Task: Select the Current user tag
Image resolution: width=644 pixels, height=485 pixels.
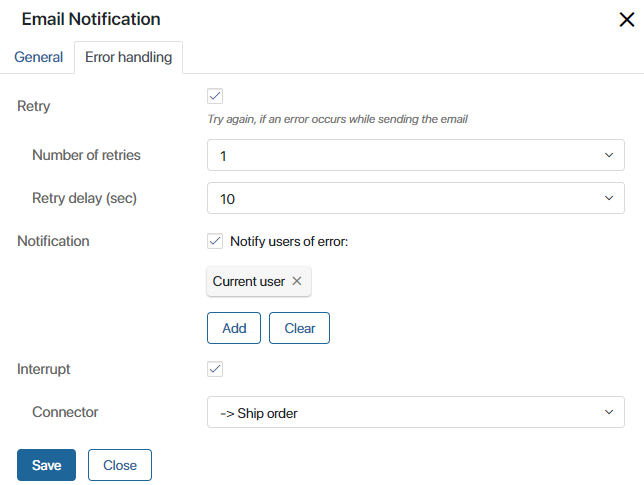Action: (x=248, y=281)
